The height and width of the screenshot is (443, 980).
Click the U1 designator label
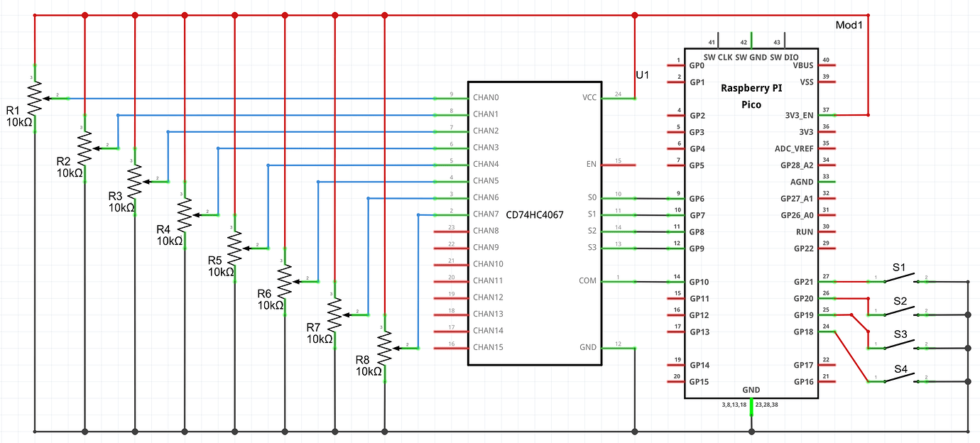(x=643, y=73)
